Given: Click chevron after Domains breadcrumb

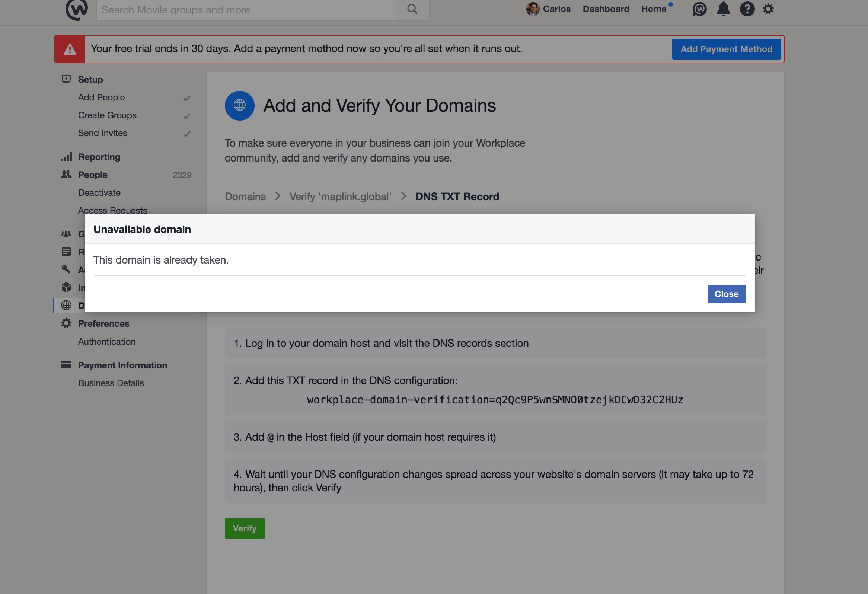Looking at the screenshot, I should pyautogui.click(x=278, y=196).
